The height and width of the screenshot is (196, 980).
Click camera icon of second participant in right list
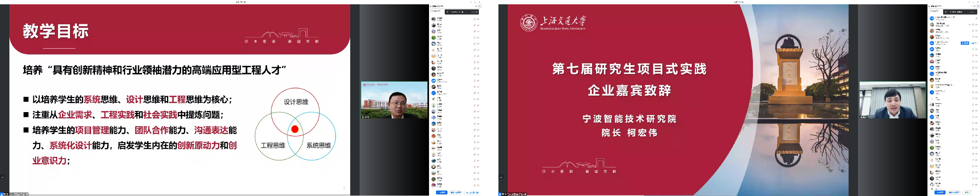976,24
